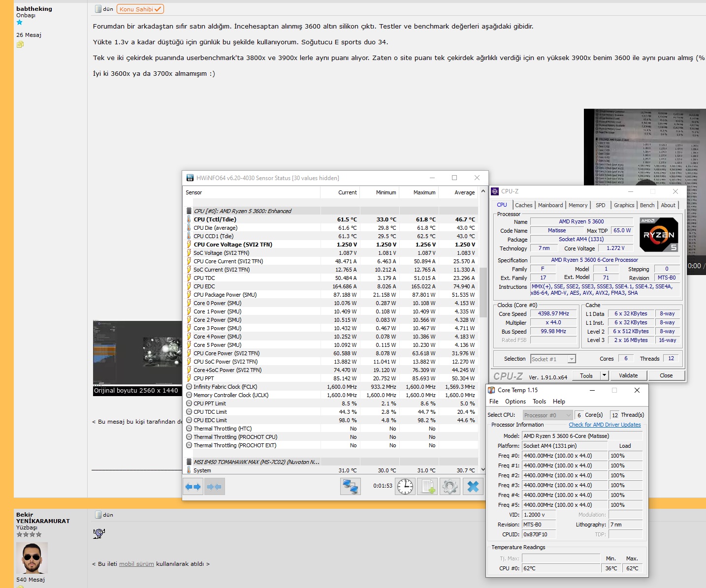Switch to CPU-Z Graphics tab

624,205
